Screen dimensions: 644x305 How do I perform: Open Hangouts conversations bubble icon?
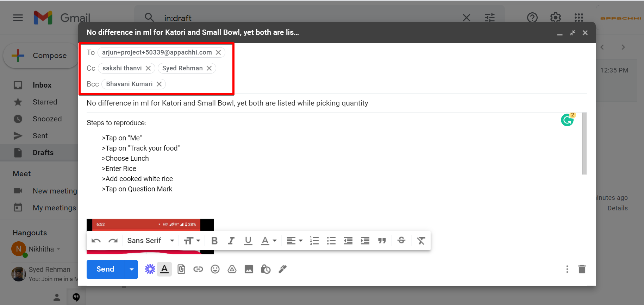point(76,297)
